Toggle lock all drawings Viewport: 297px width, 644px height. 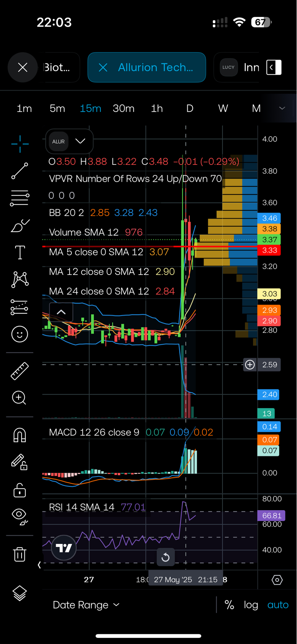(20, 490)
